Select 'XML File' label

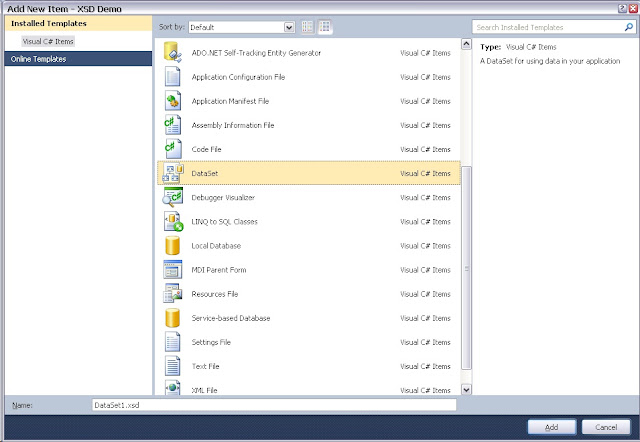[204, 390]
